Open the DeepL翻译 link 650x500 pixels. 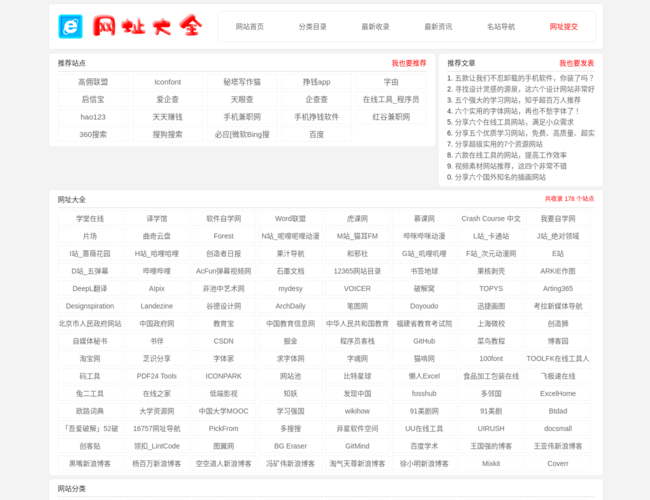[x=90, y=289]
